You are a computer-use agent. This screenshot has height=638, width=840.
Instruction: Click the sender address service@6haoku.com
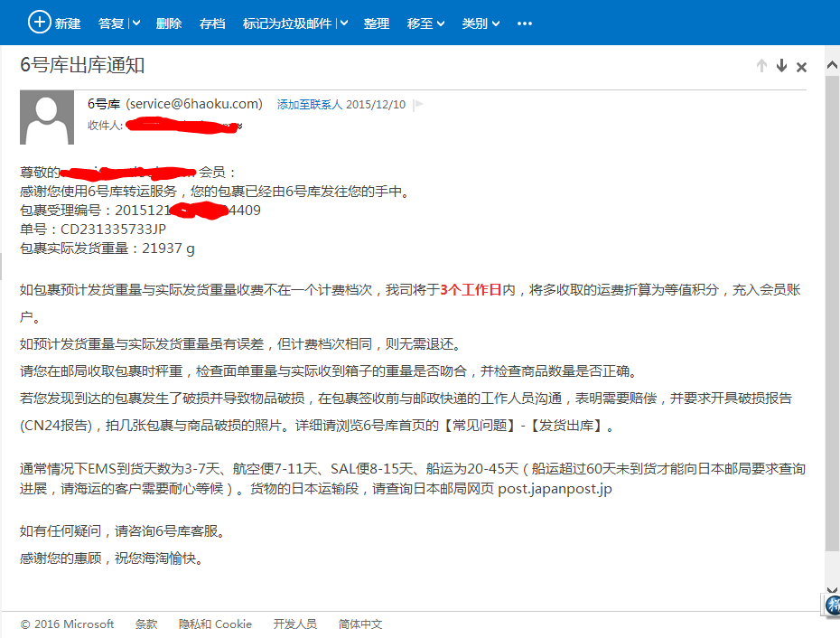194,104
